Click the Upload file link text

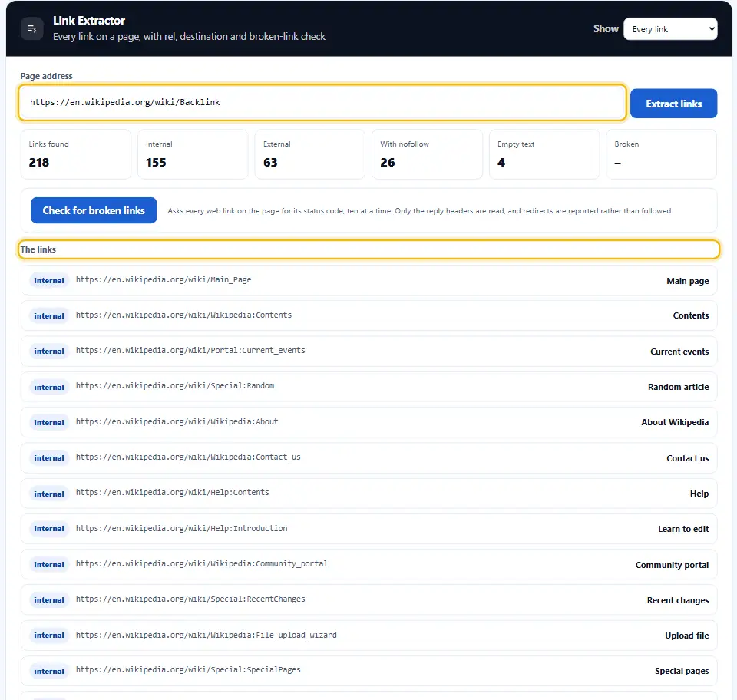click(686, 636)
